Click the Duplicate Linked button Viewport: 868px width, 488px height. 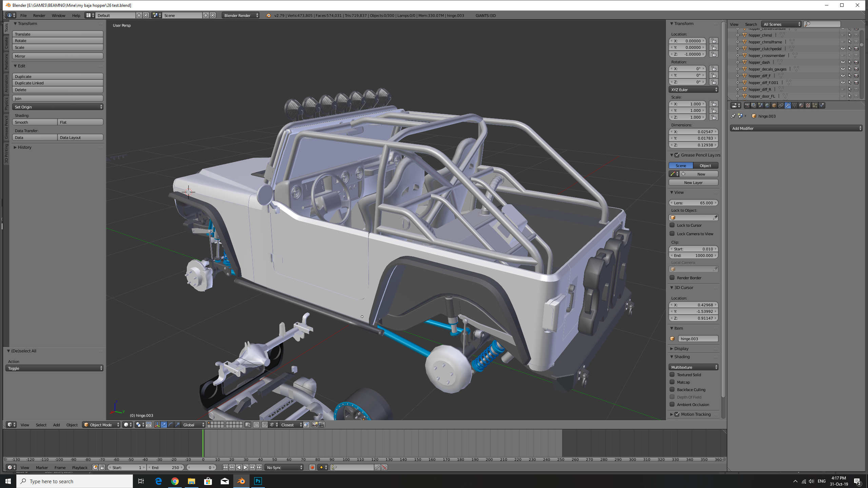coord(58,83)
